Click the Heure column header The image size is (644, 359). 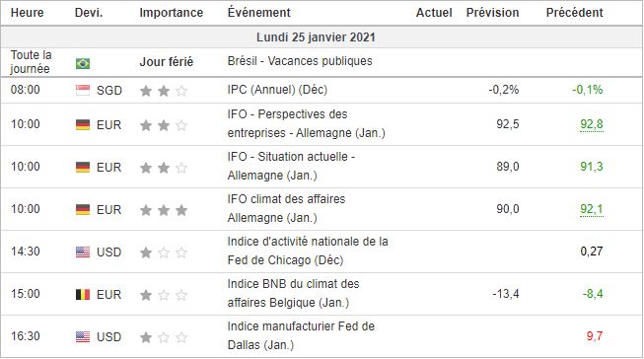click(x=27, y=12)
